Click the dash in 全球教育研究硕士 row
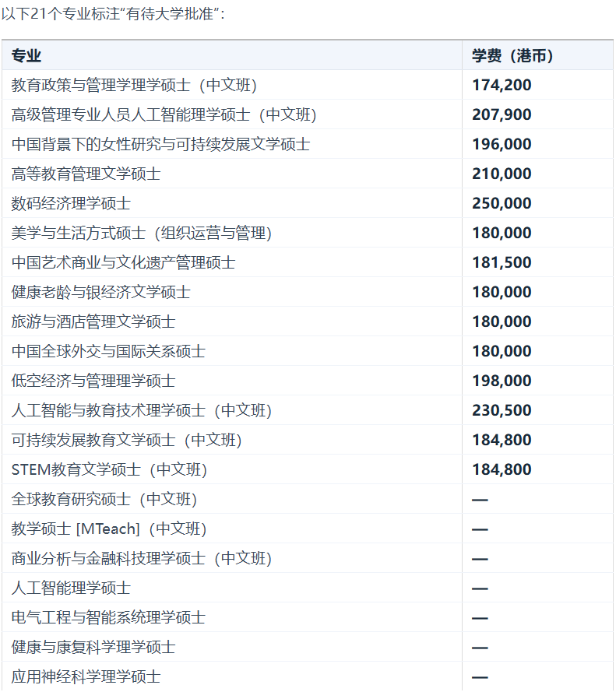Screen dimensions: 616x692 [x=480, y=500]
